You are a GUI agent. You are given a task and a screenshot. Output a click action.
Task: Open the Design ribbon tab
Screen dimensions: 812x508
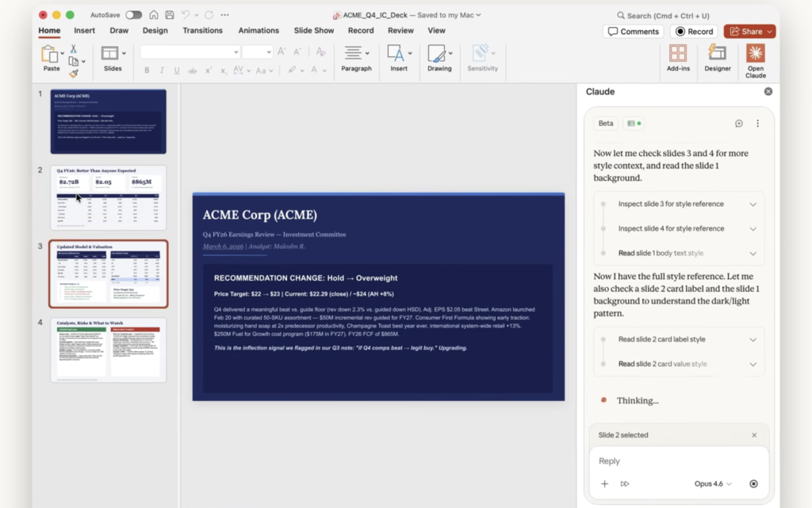(155, 31)
